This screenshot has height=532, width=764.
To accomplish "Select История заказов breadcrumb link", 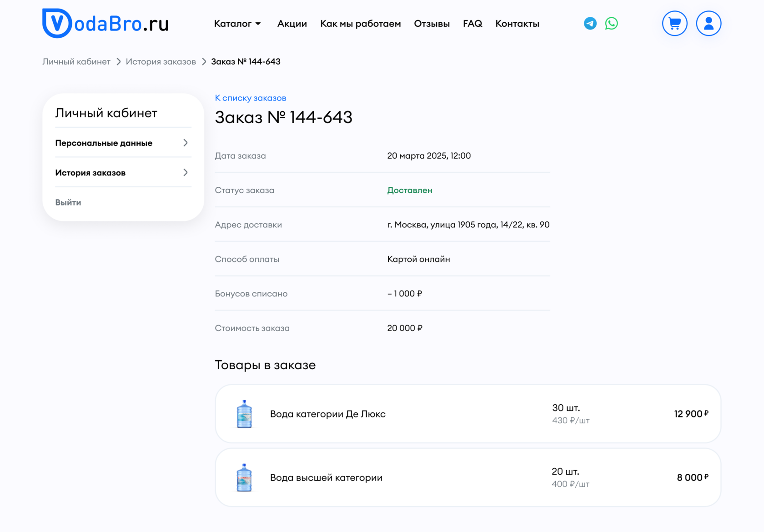I will [x=161, y=61].
